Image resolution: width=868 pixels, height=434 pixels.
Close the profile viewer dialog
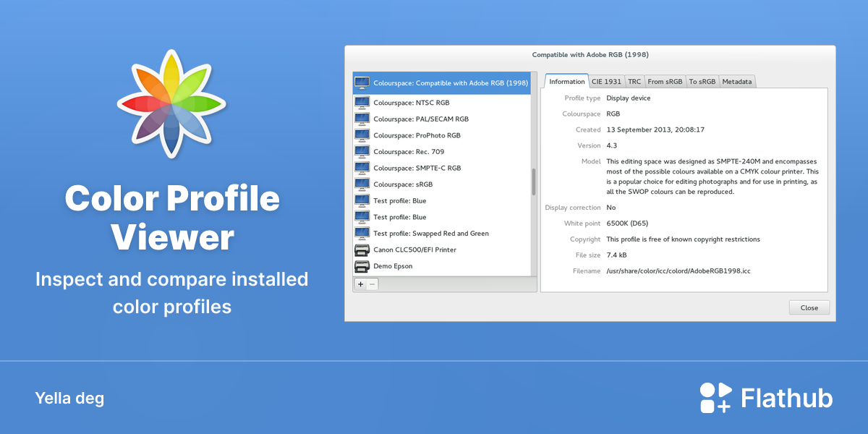coord(809,307)
